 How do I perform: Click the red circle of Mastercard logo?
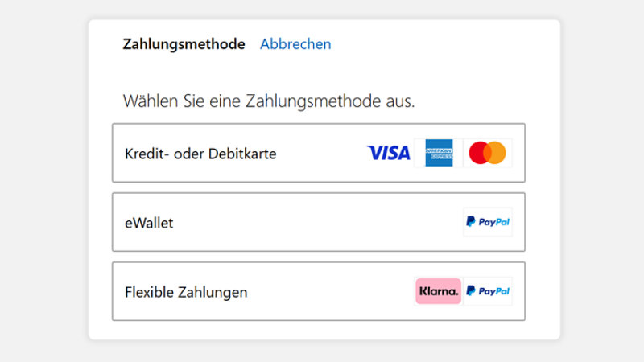point(480,153)
